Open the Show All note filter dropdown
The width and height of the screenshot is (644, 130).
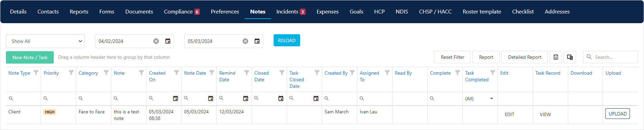(45, 41)
